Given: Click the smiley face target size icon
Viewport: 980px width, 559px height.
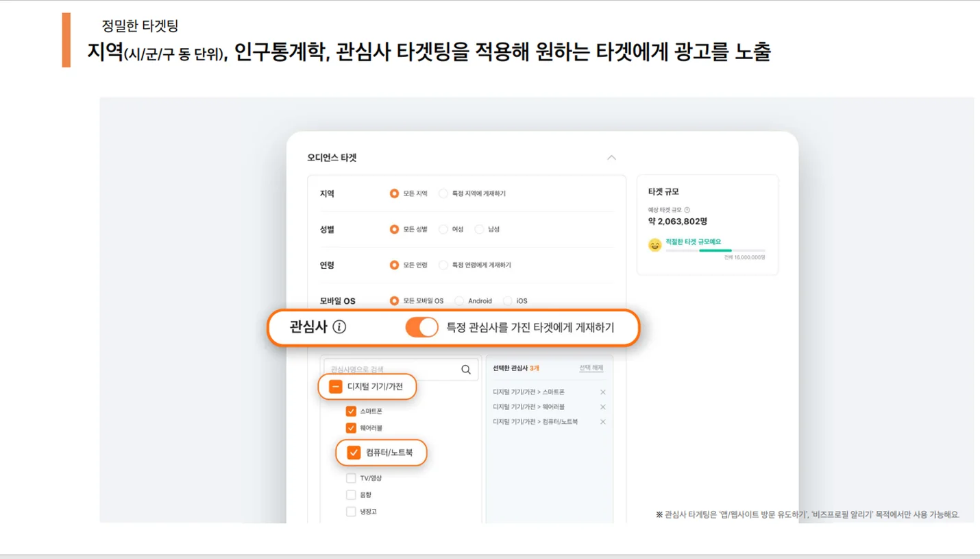Looking at the screenshot, I should coord(655,245).
